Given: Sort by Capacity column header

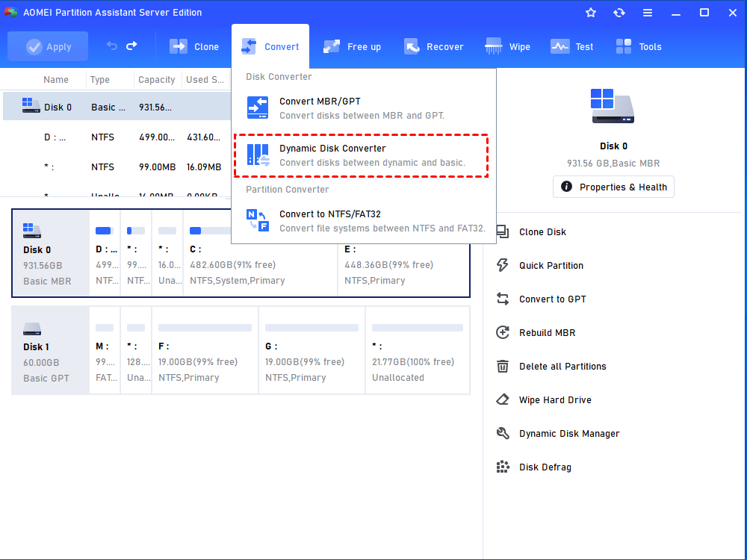Looking at the screenshot, I should (156, 80).
